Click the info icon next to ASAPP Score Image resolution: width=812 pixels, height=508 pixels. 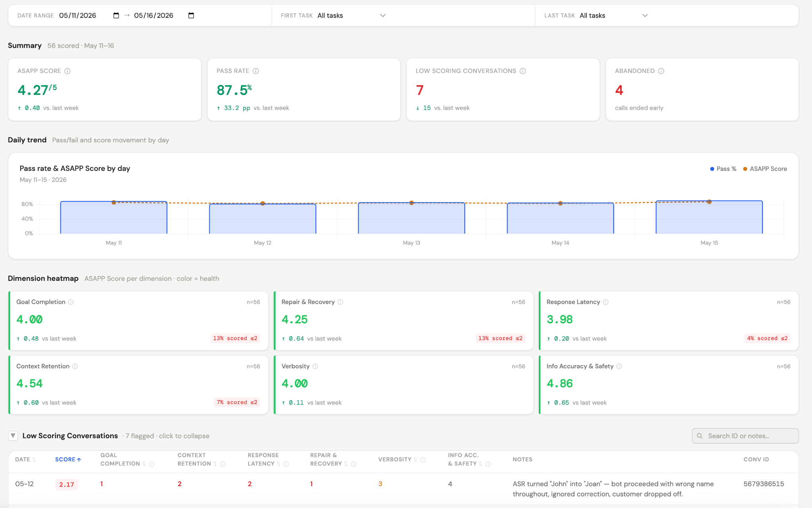click(x=67, y=71)
